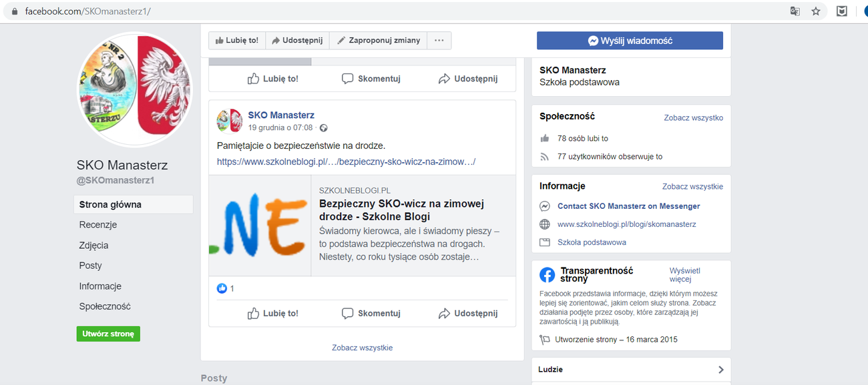Click the flag icon beside Utworzenie strony
868x385 pixels.
[x=545, y=340]
